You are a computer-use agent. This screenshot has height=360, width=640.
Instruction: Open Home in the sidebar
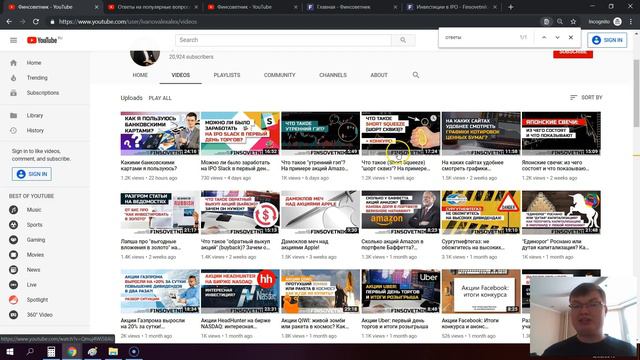[x=34, y=63]
